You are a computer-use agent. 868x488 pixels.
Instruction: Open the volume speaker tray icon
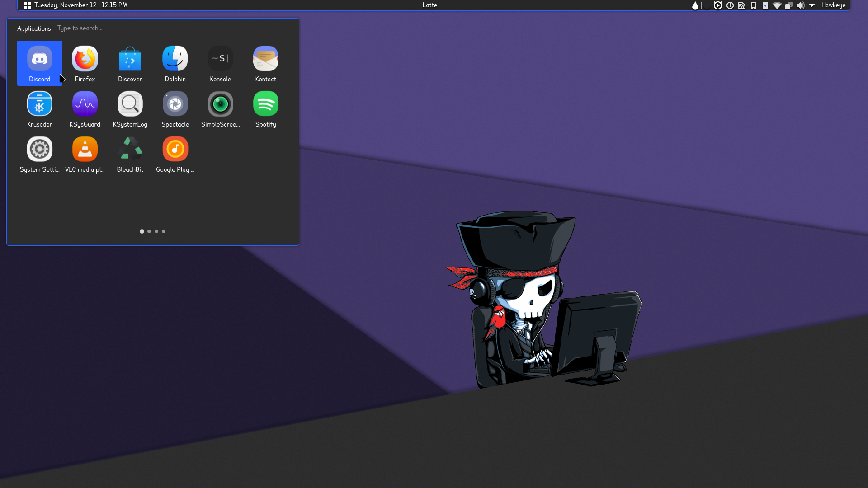tap(801, 5)
